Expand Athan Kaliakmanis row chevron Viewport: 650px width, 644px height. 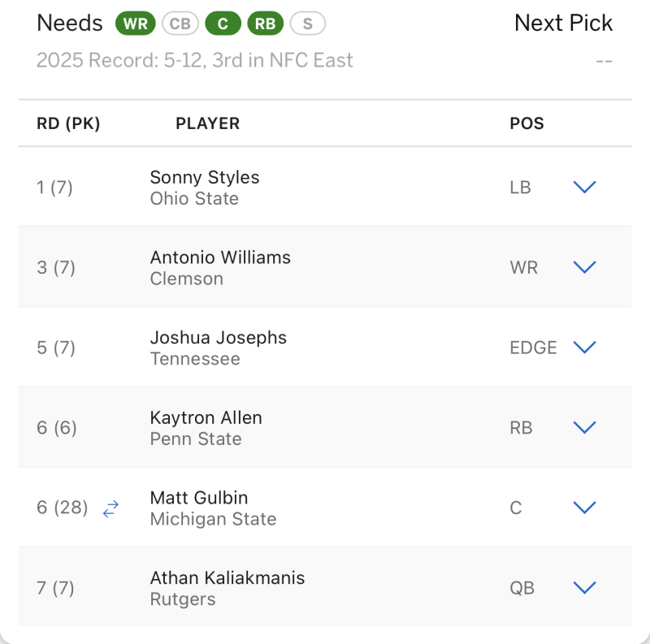pyautogui.click(x=584, y=587)
